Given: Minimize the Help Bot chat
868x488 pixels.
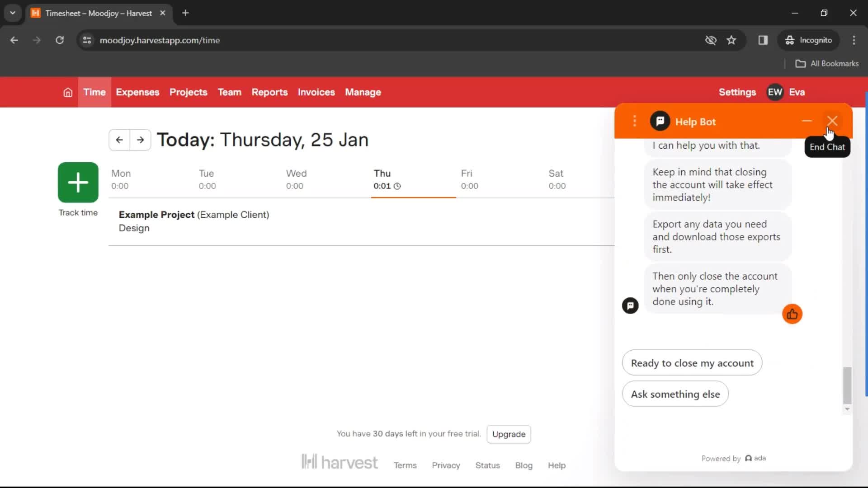Looking at the screenshot, I should [807, 121].
